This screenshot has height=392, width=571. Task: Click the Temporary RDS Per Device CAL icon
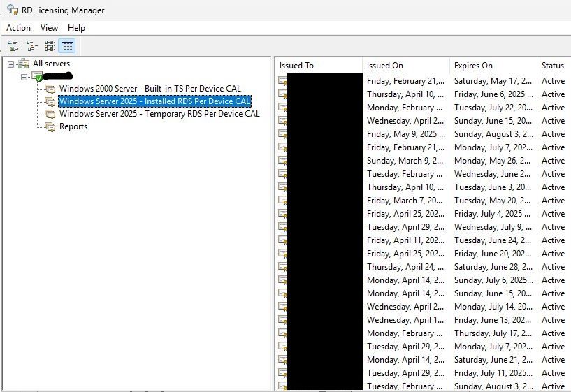50,114
